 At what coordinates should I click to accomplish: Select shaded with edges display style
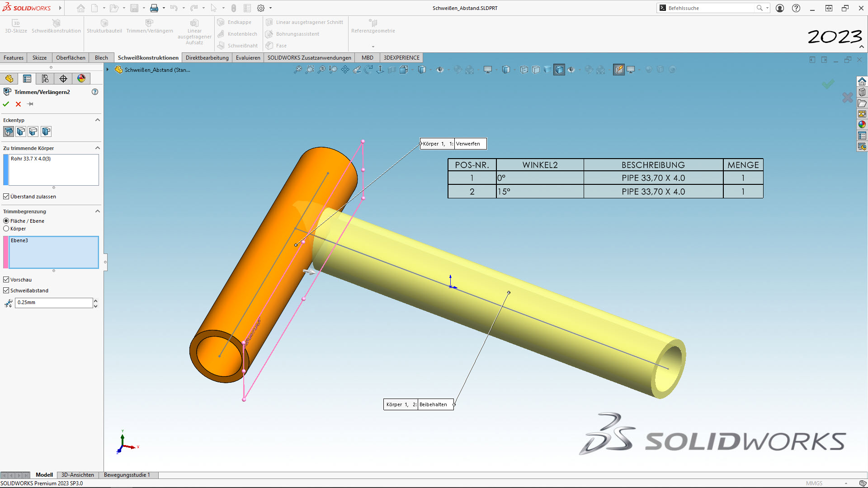tap(559, 70)
